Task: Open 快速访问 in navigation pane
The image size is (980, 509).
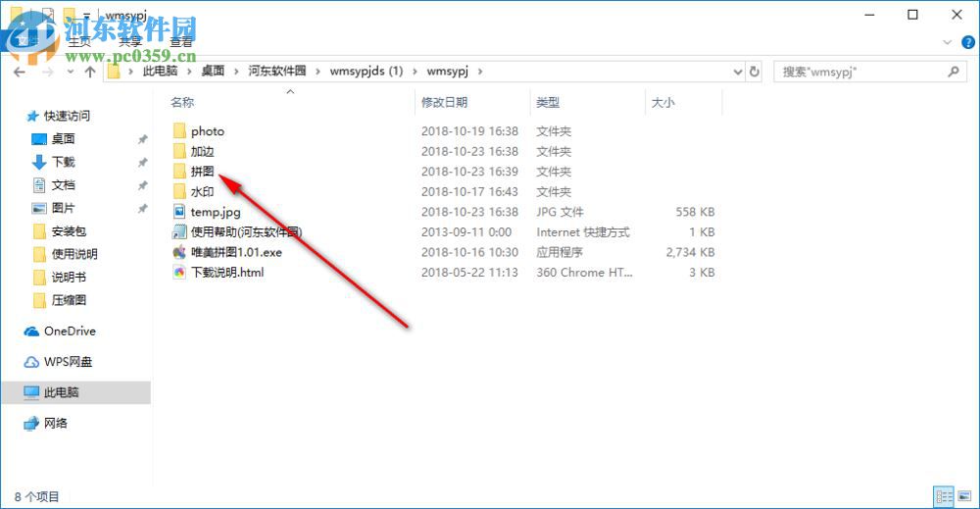Action: pos(67,116)
